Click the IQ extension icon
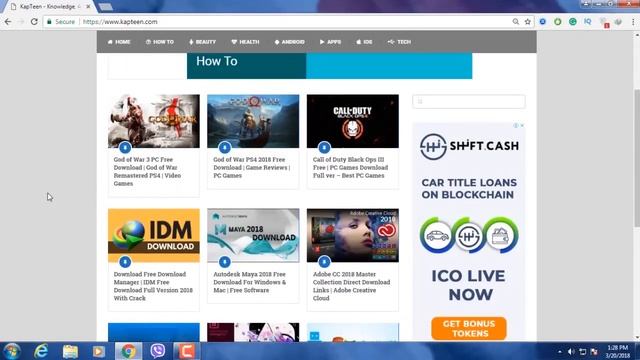 [588, 21]
